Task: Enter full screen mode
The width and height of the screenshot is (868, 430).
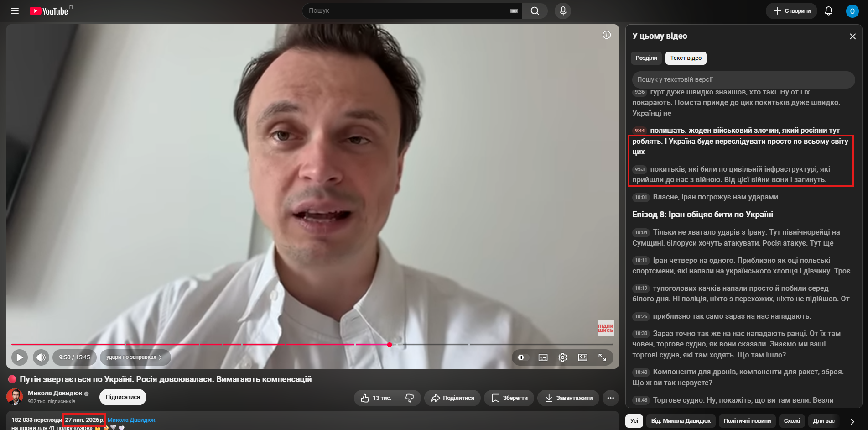Action: tap(603, 357)
